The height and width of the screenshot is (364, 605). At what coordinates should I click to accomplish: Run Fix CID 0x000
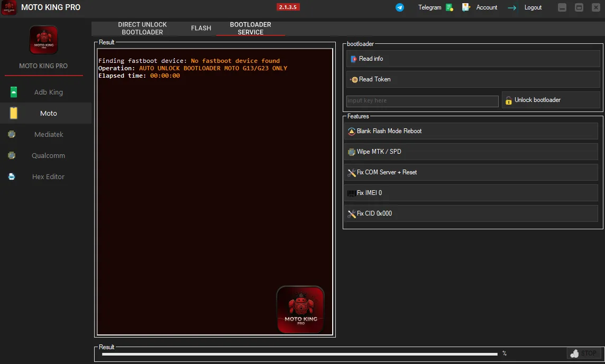click(471, 213)
